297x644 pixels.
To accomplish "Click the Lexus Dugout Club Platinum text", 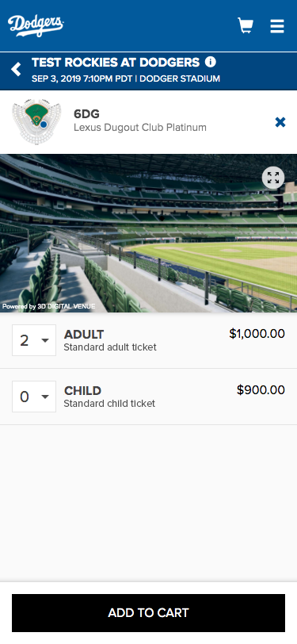I will [x=140, y=128].
